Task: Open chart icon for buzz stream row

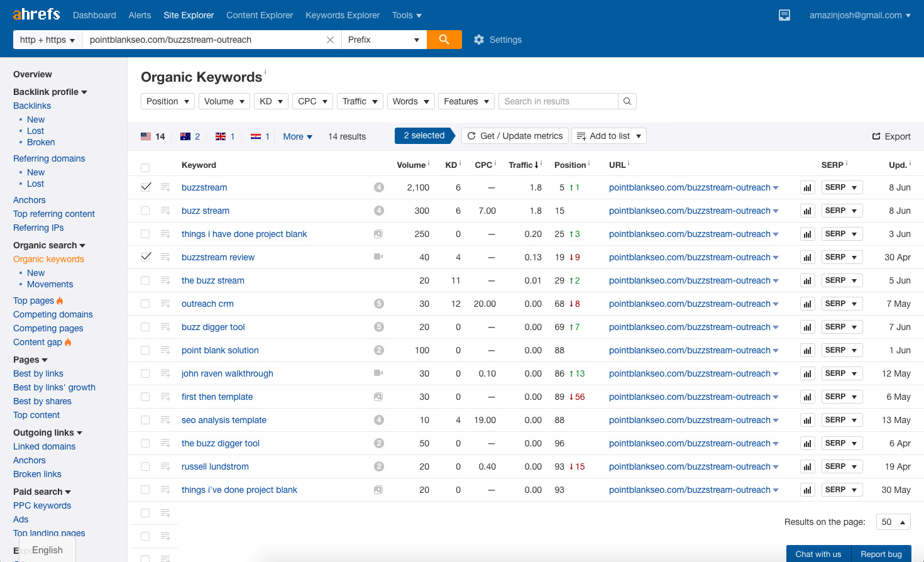Action: tap(808, 211)
